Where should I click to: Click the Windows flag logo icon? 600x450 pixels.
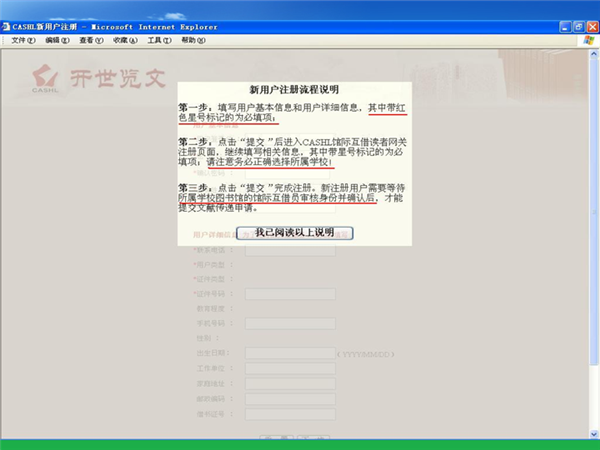tap(589, 40)
